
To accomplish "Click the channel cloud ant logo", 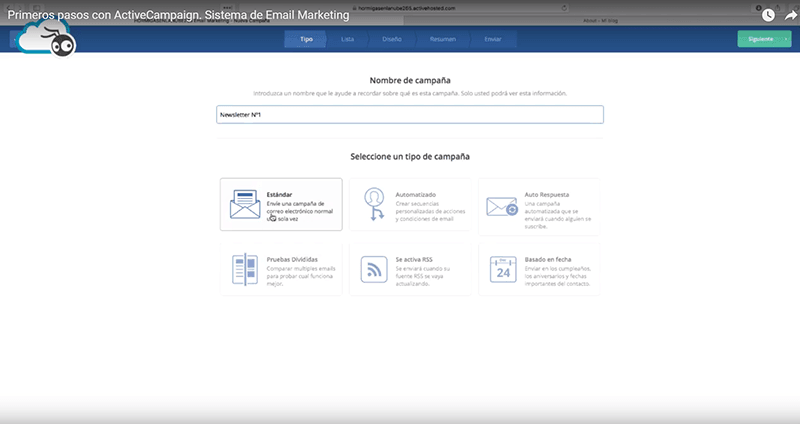I will click(x=46, y=39).
